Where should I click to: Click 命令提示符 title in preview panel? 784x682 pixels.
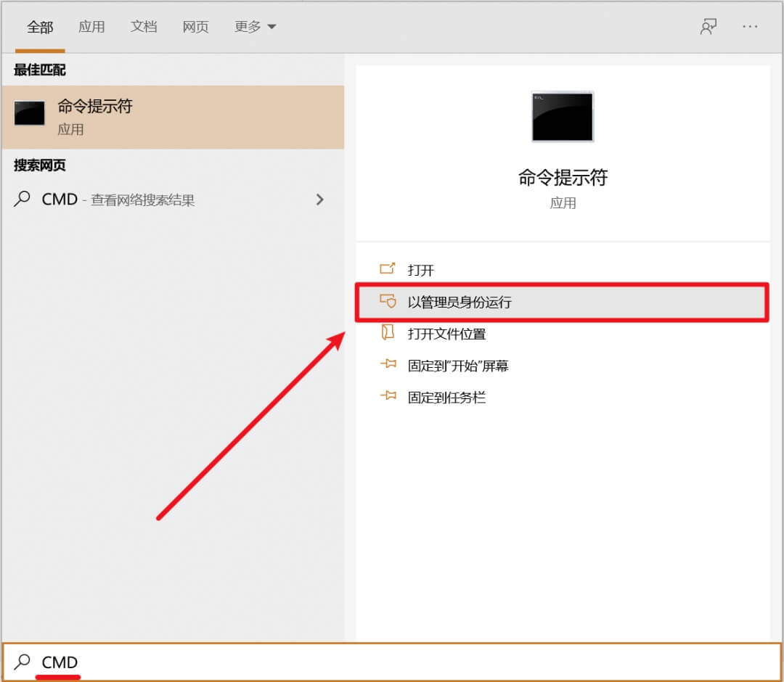pos(562,178)
